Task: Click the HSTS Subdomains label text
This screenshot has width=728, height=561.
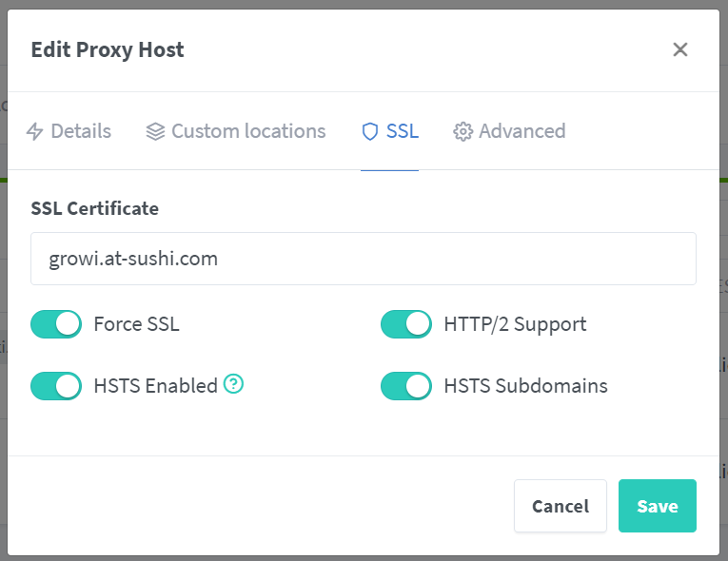Action: (525, 386)
